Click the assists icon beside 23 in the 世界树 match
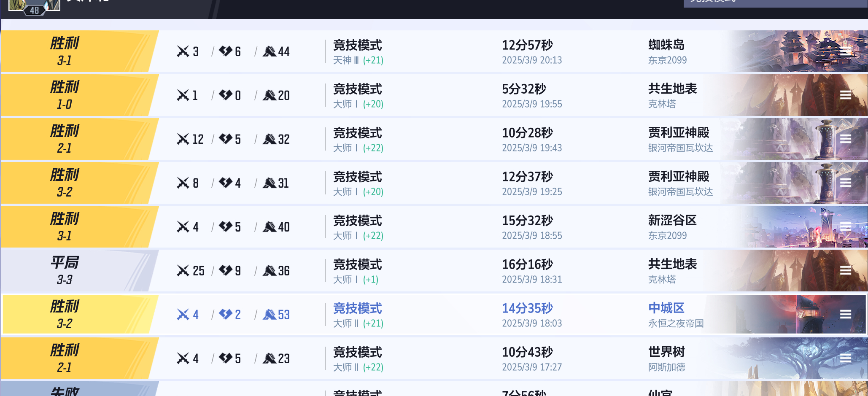This screenshot has width=868, height=396. click(x=270, y=358)
